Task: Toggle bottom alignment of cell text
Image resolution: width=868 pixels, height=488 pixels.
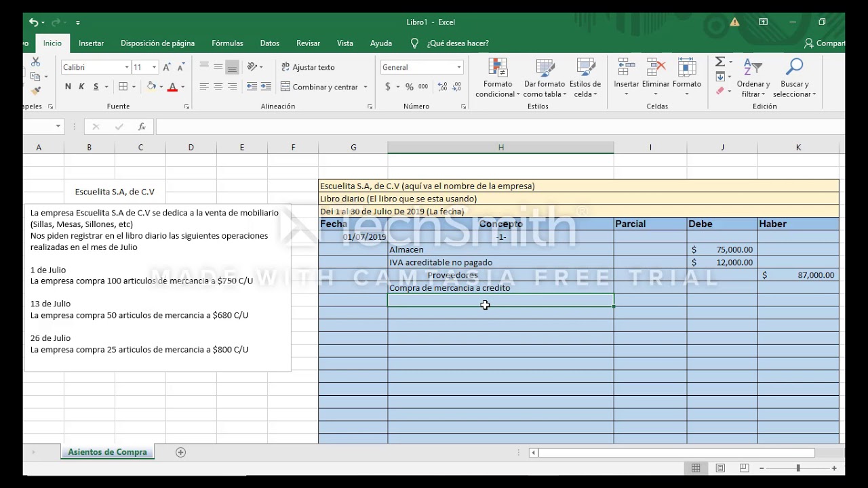Action: [233, 66]
